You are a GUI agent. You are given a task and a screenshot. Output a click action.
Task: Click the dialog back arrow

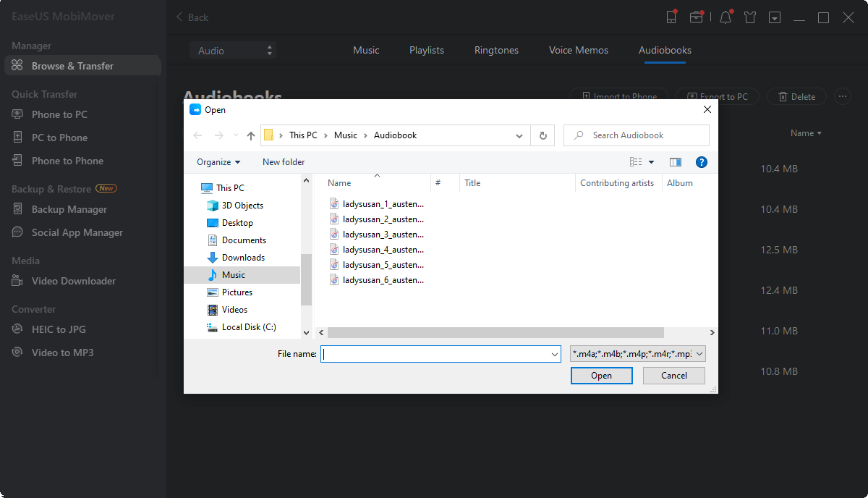[197, 135]
